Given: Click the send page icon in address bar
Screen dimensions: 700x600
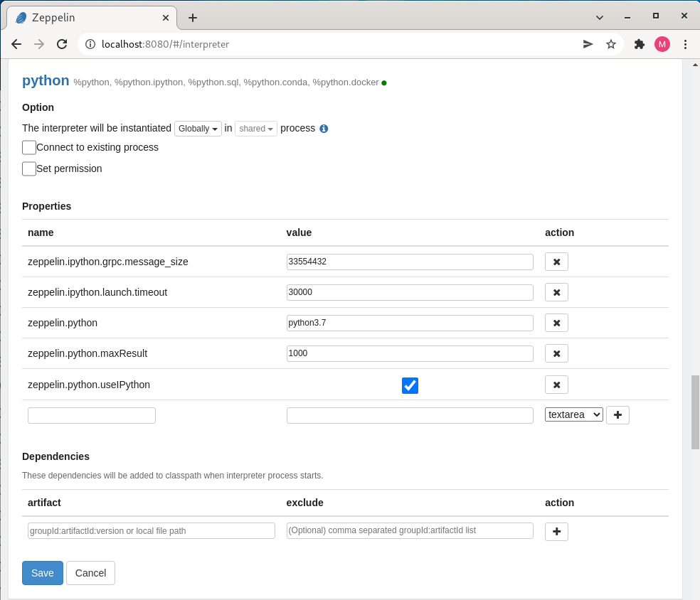Looking at the screenshot, I should (588, 44).
